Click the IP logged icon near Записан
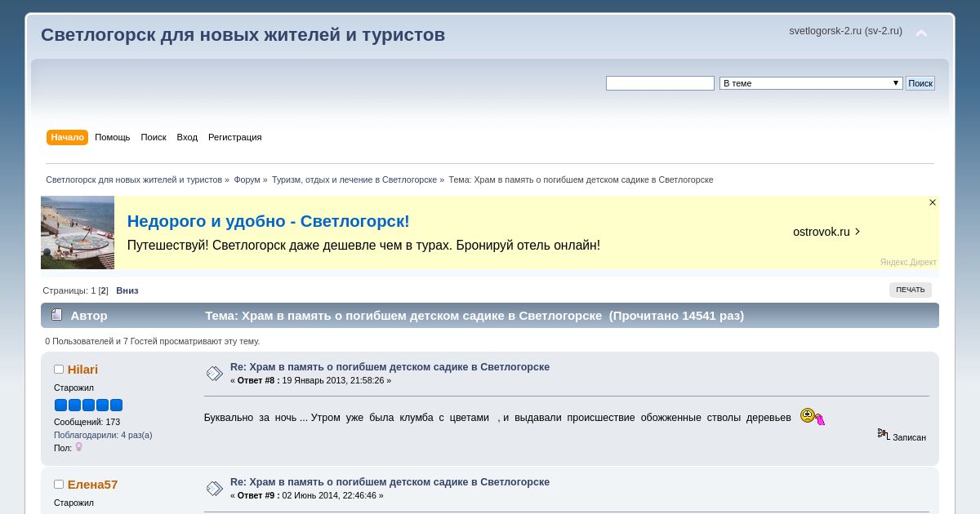The image size is (980, 514). [x=884, y=435]
